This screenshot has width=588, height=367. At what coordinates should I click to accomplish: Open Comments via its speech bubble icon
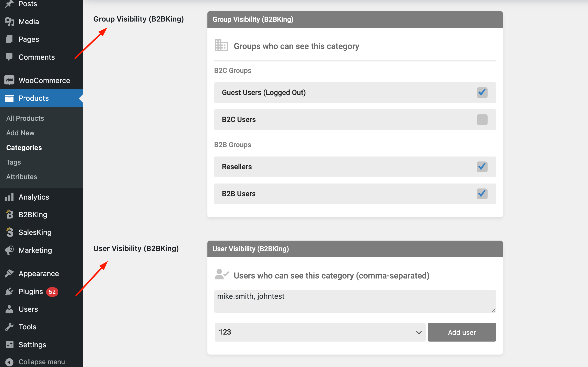tap(9, 57)
